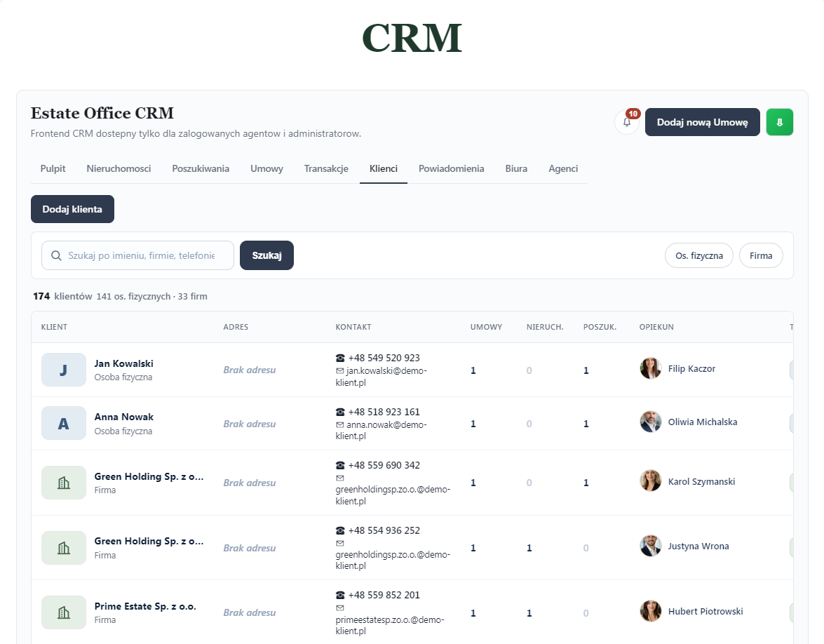The height and width of the screenshot is (644, 824).
Task: Click the green download arrow button
Action: pos(780,122)
